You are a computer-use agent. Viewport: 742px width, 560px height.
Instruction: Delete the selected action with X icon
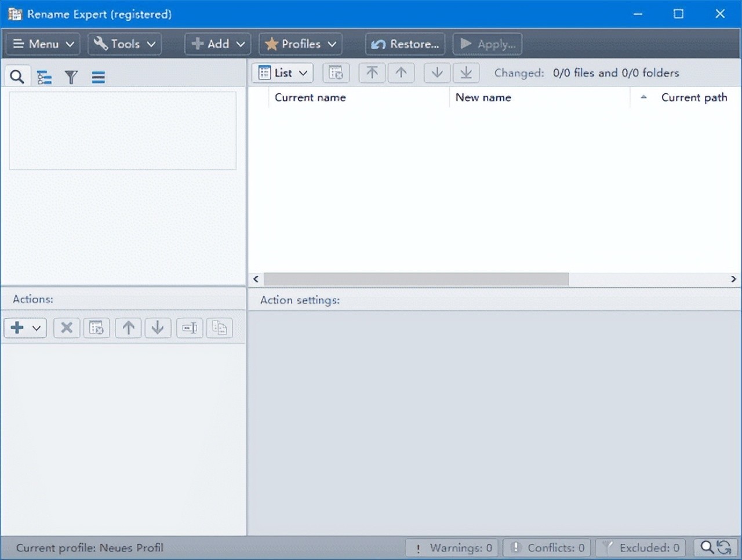coord(67,328)
